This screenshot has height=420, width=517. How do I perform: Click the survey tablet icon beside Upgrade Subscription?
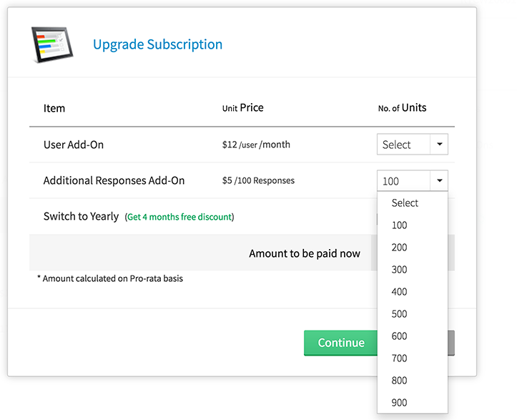click(54, 44)
